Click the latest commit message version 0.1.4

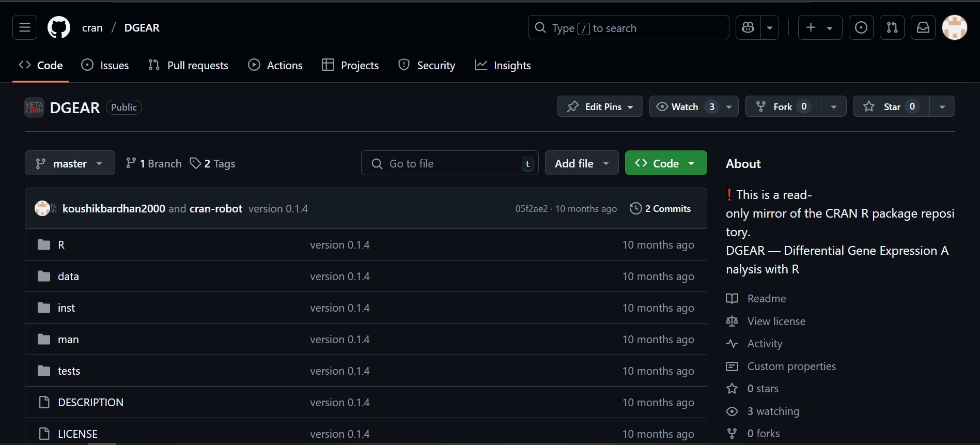[x=278, y=208]
